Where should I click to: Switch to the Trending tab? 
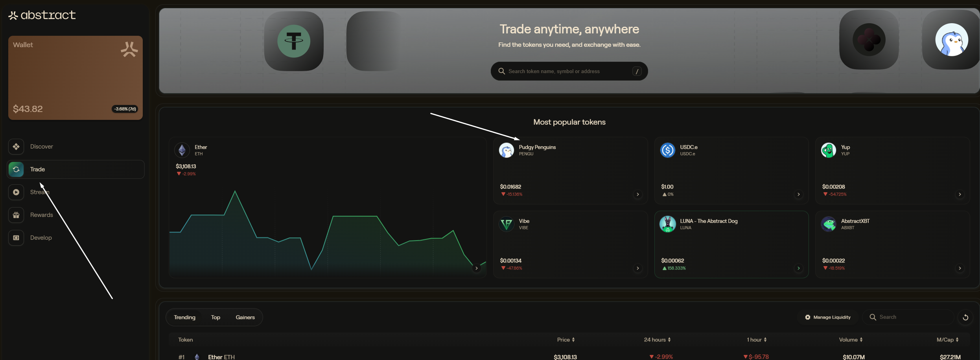pyautogui.click(x=184, y=317)
